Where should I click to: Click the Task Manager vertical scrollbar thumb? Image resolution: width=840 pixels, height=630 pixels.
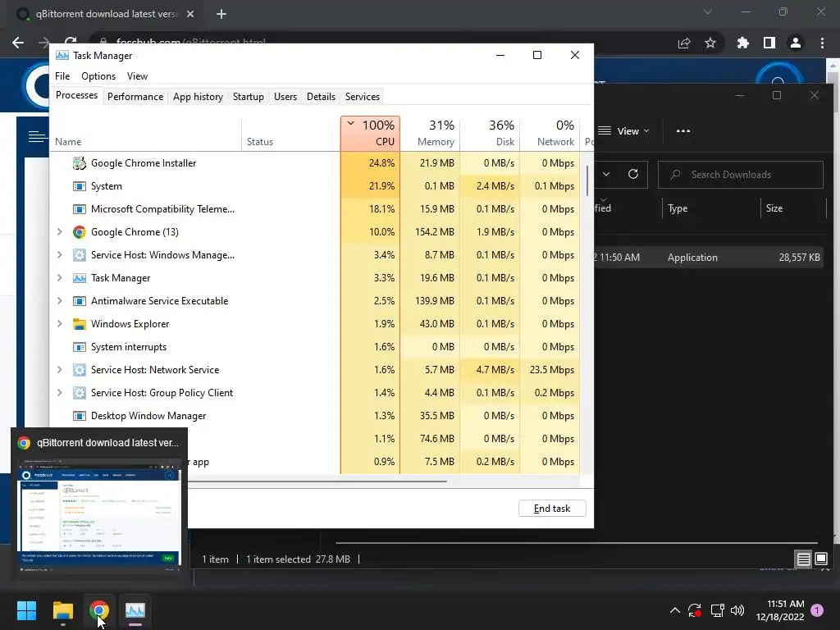point(587,181)
